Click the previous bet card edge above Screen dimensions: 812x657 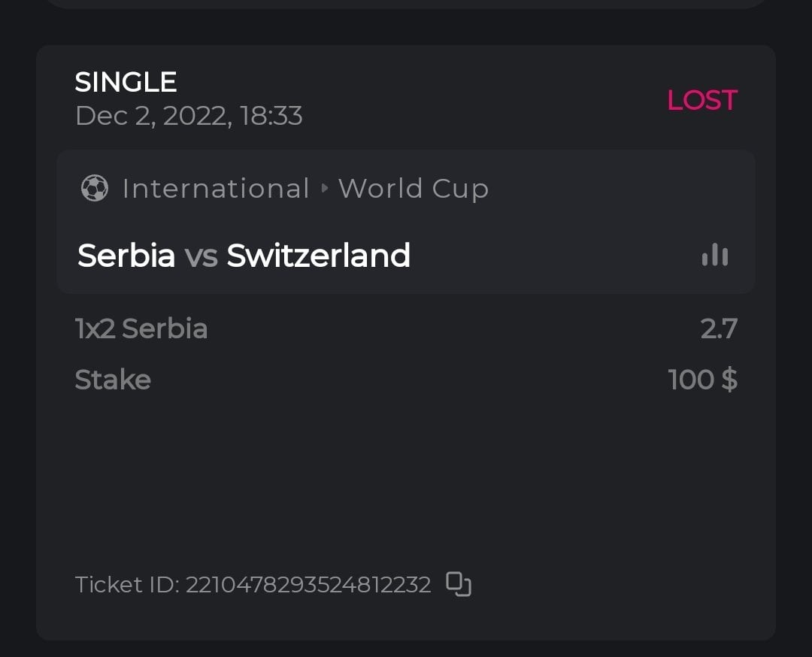(x=406, y=4)
